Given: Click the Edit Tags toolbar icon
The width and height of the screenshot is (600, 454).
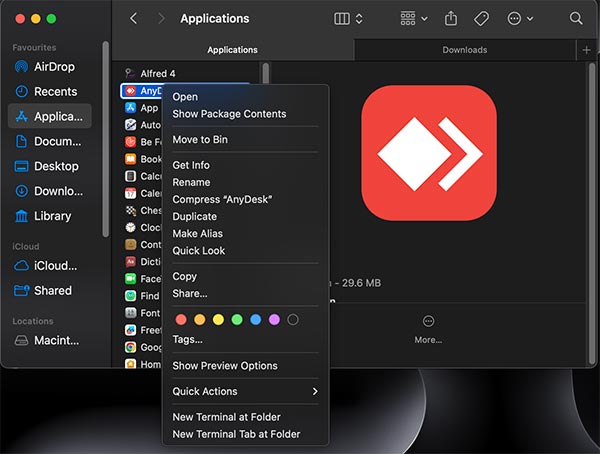Looking at the screenshot, I should tap(481, 18).
